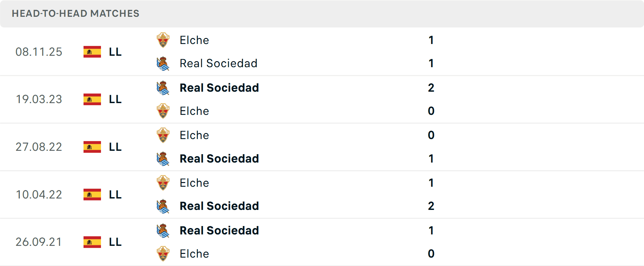
Task: Select the Spain flag in the 27.08.22 row
Action: pos(92,147)
